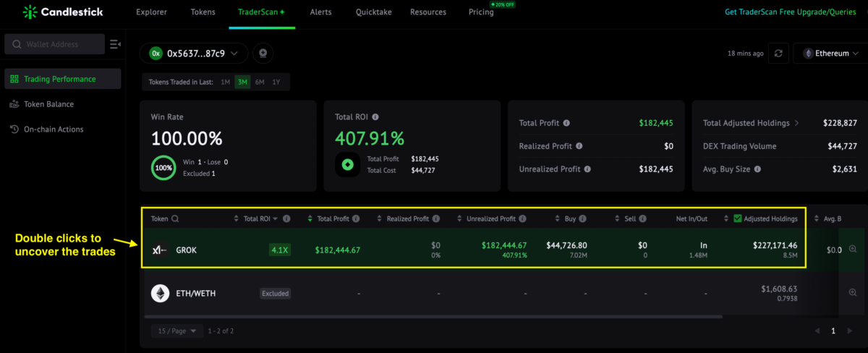
Task: Open the Pricing page
Action: pyautogui.click(x=481, y=12)
